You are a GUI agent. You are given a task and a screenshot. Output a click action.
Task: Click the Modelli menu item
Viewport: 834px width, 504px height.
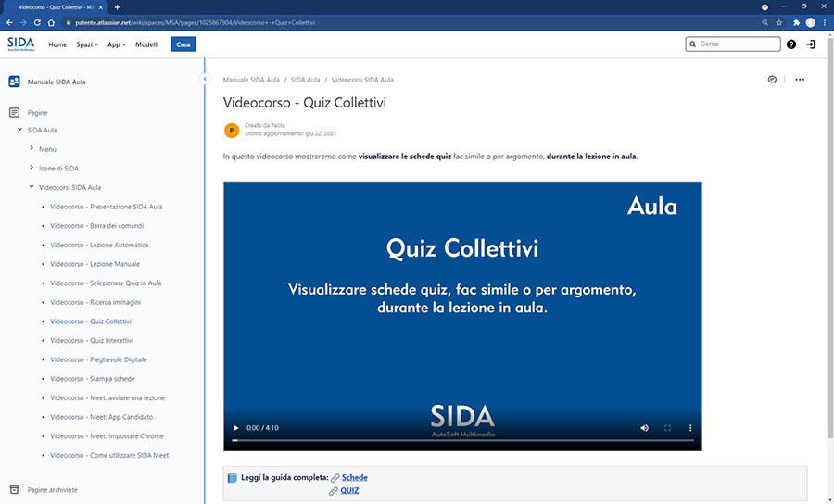tap(146, 44)
